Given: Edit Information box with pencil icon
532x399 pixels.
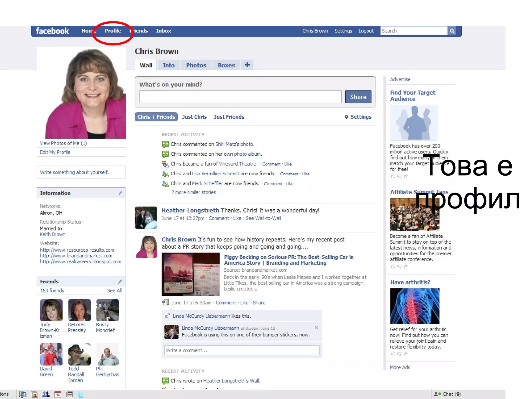Looking at the screenshot, I should (x=120, y=193).
